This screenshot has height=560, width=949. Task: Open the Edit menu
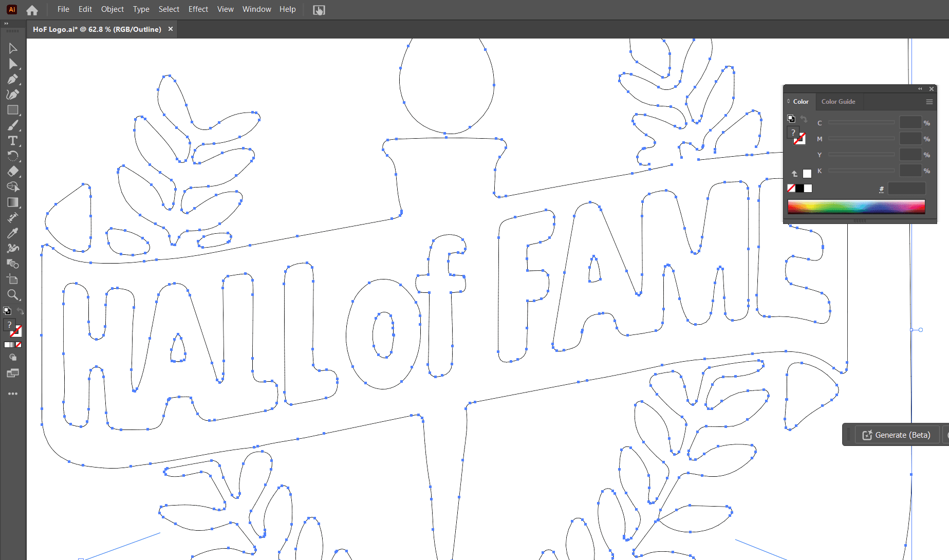click(85, 9)
